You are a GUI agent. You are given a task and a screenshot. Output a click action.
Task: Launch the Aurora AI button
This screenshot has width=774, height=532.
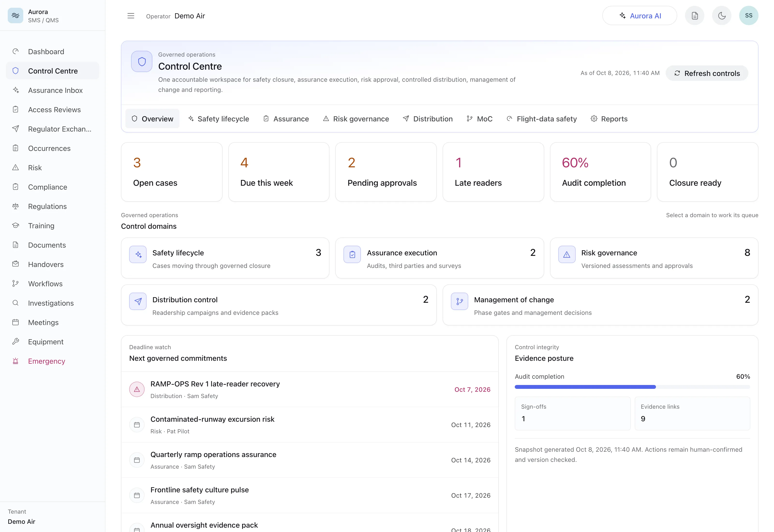click(x=640, y=16)
